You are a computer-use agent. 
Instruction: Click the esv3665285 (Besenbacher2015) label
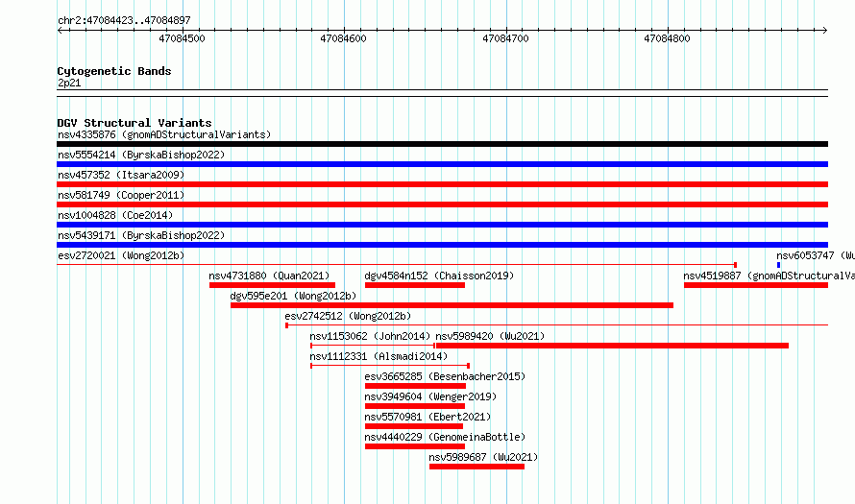[445, 376]
